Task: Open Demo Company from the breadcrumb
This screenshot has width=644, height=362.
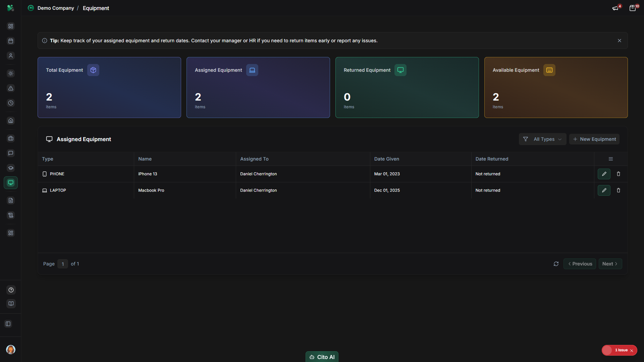Action: tap(56, 8)
